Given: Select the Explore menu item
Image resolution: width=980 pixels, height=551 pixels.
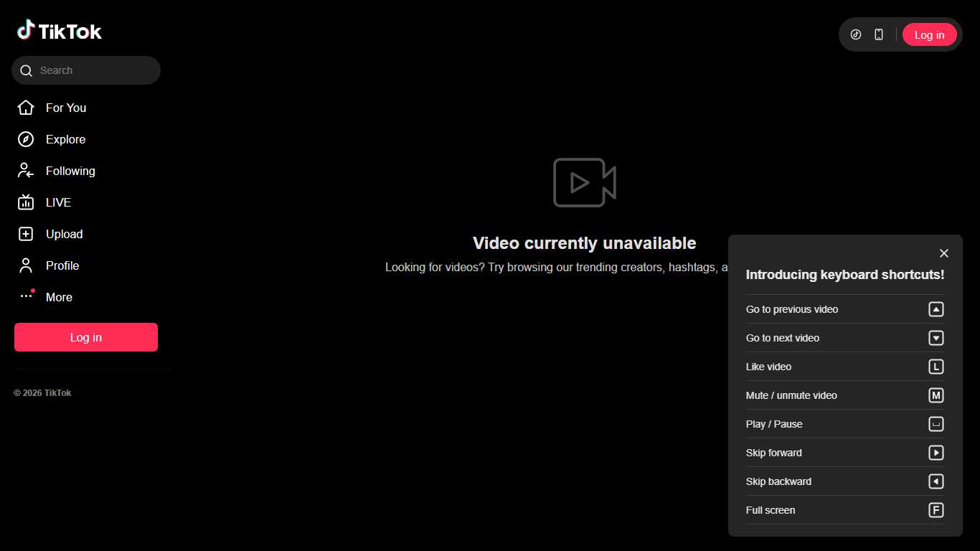Looking at the screenshot, I should click(65, 139).
